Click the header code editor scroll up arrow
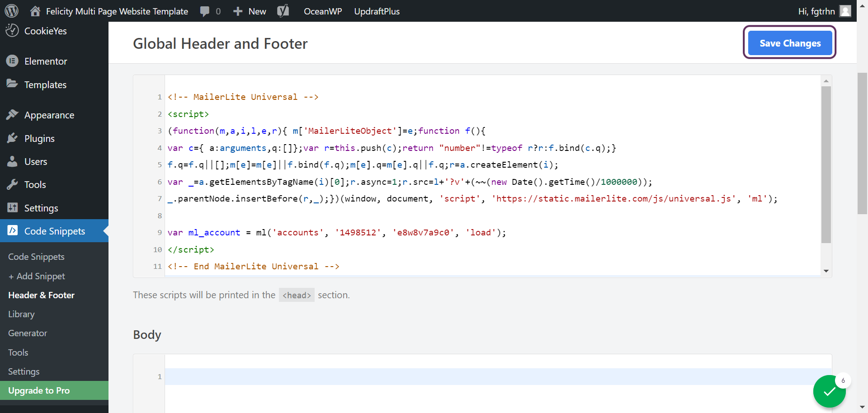 point(826,81)
